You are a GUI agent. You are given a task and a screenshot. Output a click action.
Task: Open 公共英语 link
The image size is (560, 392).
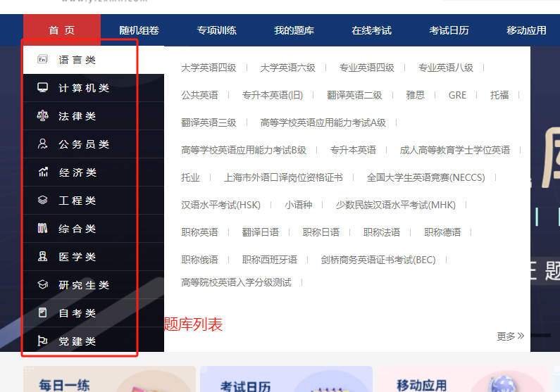click(x=199, y=95)
